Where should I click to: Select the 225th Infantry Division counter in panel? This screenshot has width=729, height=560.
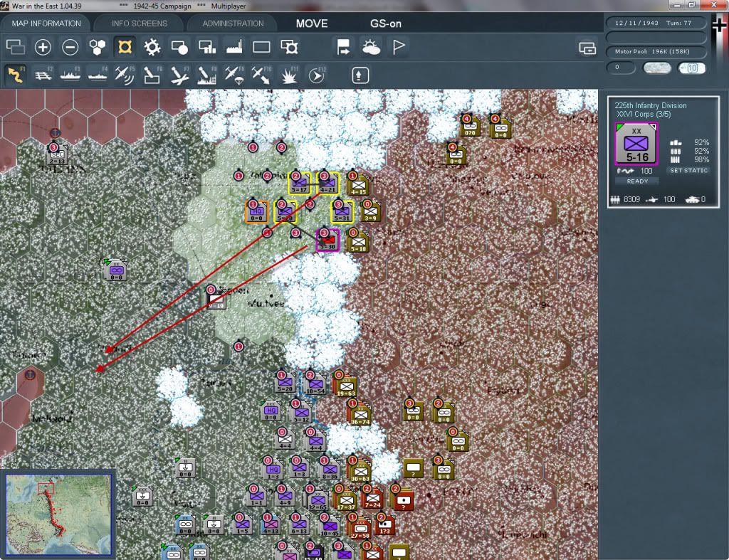point(636,144)
